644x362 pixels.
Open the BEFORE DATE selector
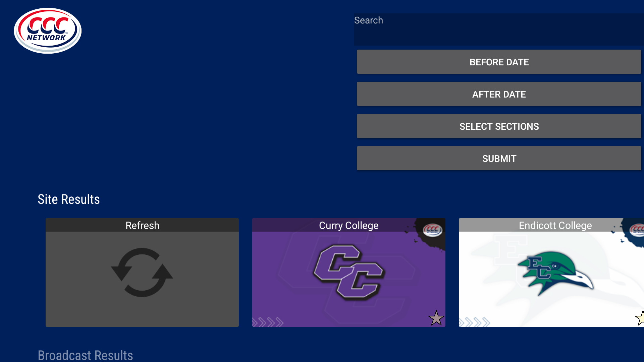coord(499,62)
